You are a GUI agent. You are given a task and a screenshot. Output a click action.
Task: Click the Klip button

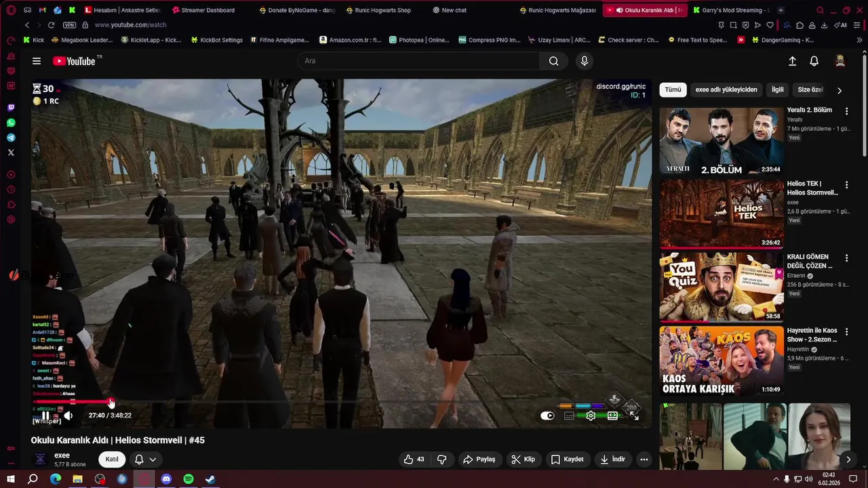523,460
